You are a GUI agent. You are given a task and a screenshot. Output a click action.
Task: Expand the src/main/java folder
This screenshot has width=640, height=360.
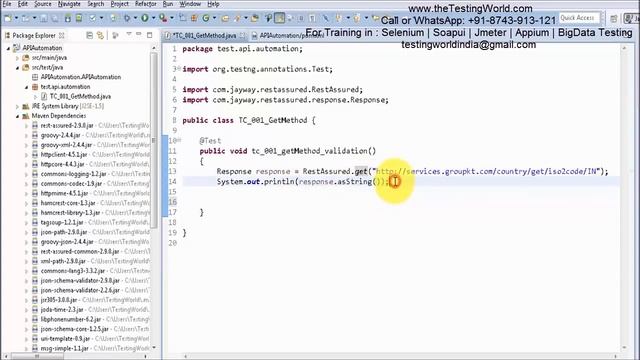point(17,58)
